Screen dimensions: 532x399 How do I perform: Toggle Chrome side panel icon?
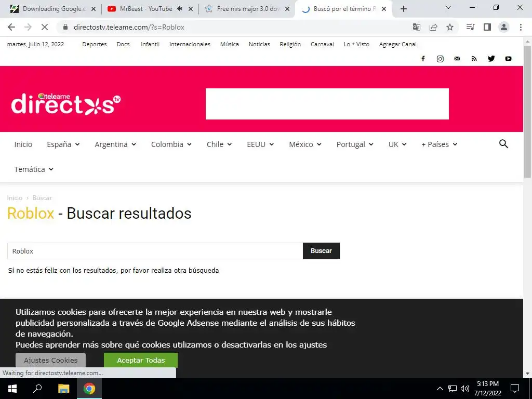(487, 27)
